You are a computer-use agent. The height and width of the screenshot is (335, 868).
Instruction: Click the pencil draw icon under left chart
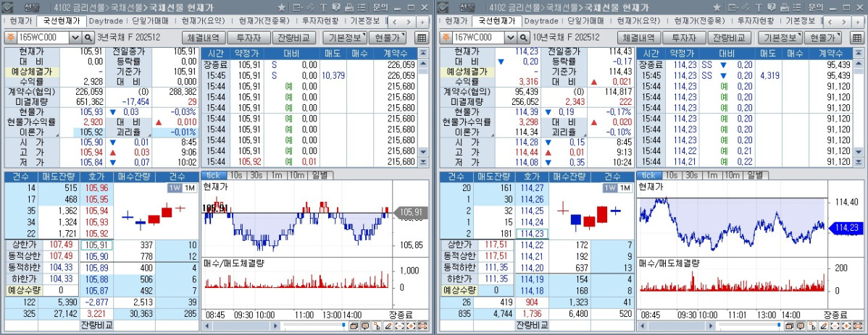tap(388, 326)
